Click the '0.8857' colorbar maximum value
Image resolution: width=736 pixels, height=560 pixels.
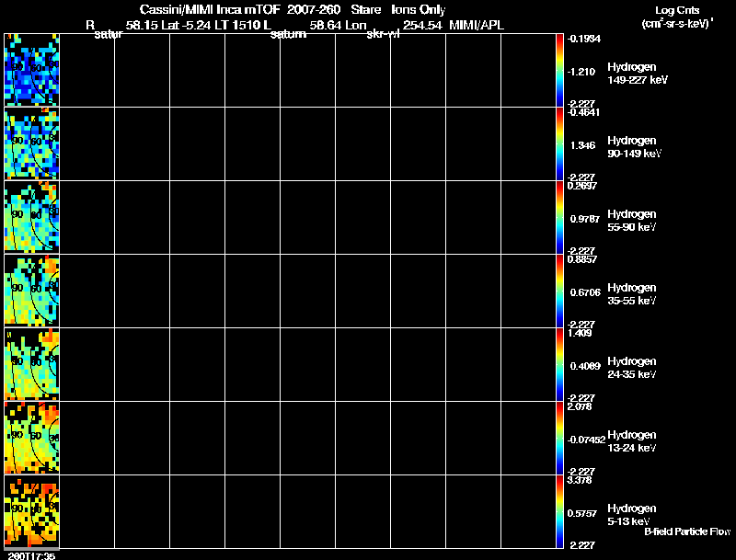click(x=582, y=260)
